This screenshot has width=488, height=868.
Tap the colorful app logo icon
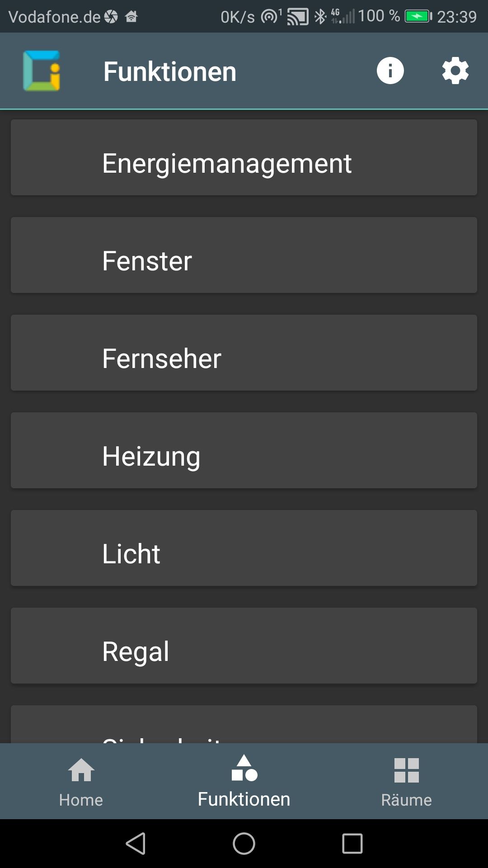pos(42,71)
